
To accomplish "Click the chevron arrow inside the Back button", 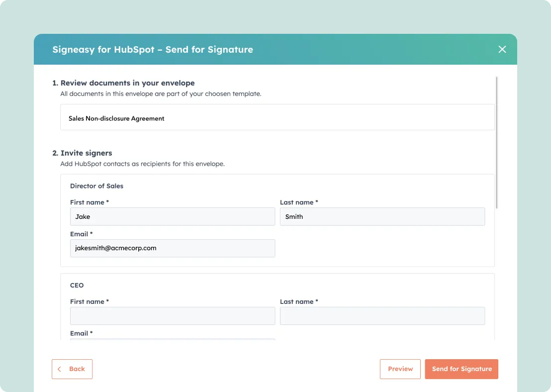I will pyautogui.click(x=59, y=369).
